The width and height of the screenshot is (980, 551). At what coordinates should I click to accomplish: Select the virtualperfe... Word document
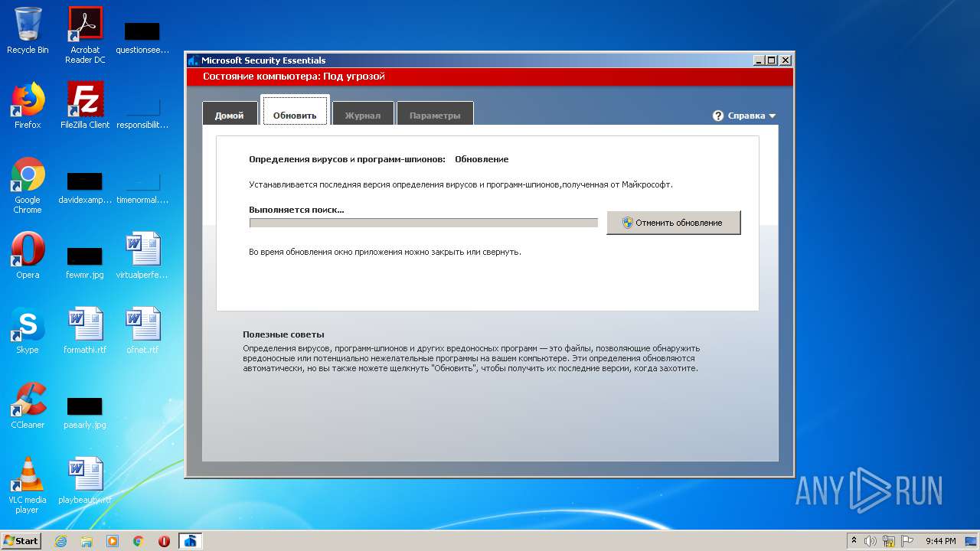(x=142, y=256)
